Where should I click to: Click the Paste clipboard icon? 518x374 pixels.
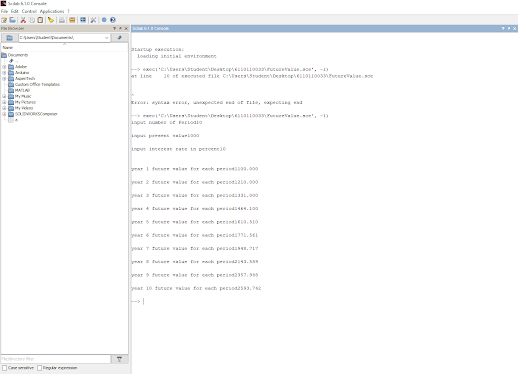40,20
